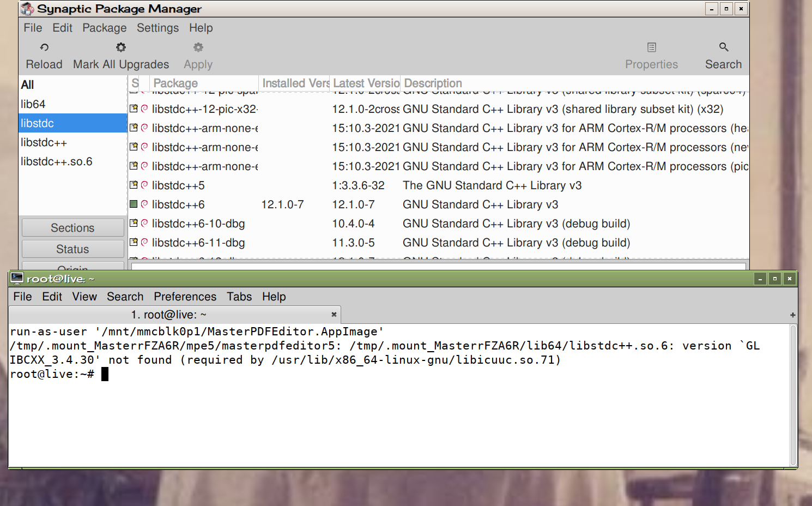Click the Status filter button
This screenshot has width=812, height=506.
(x=72, y=249)
